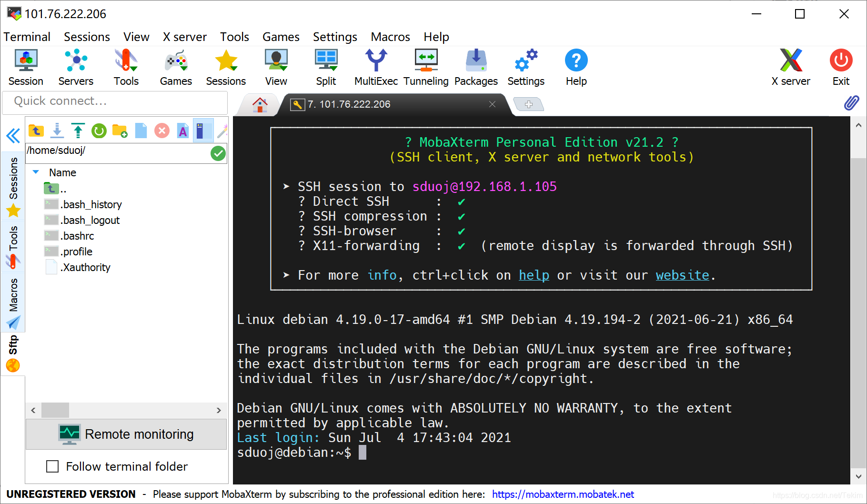Open the Servers toolbar icon
The height and width of the screenshot is (504, 867).
(x=76, y=68)
